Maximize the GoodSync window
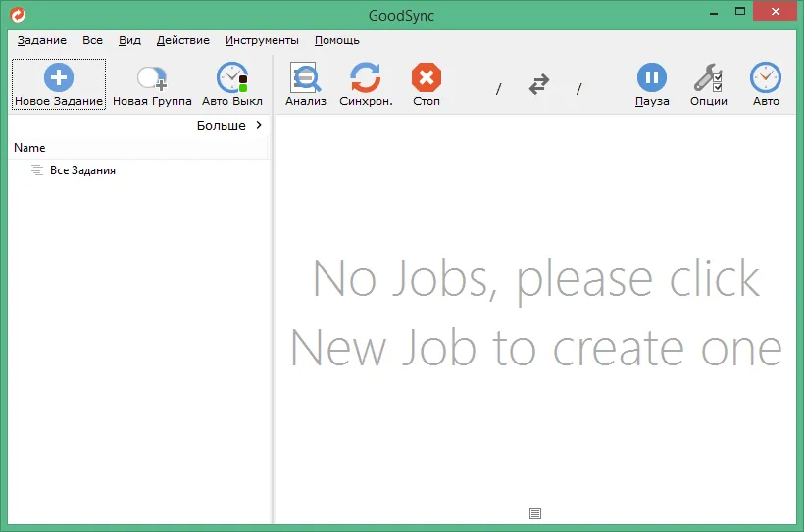 [740, 12]
